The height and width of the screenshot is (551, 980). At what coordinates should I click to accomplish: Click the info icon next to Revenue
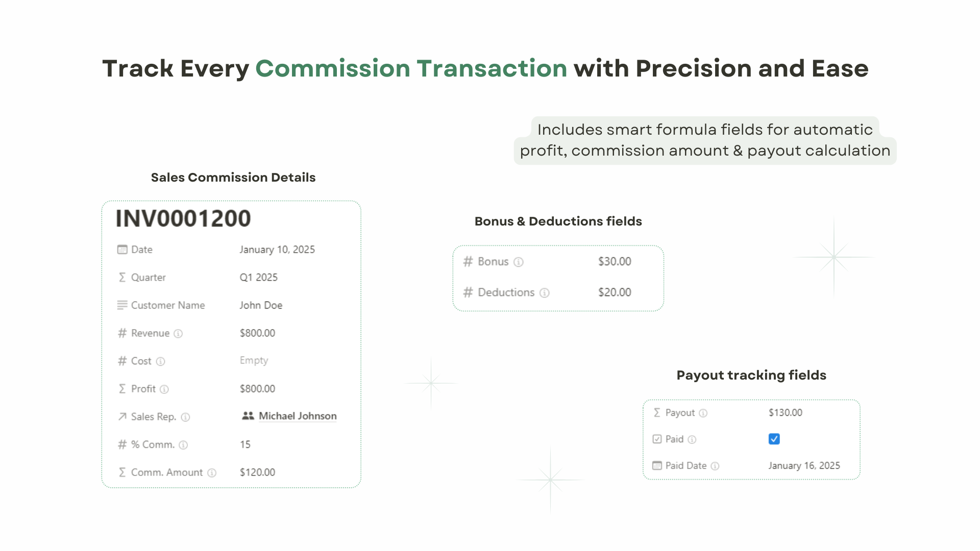(178, 334)
